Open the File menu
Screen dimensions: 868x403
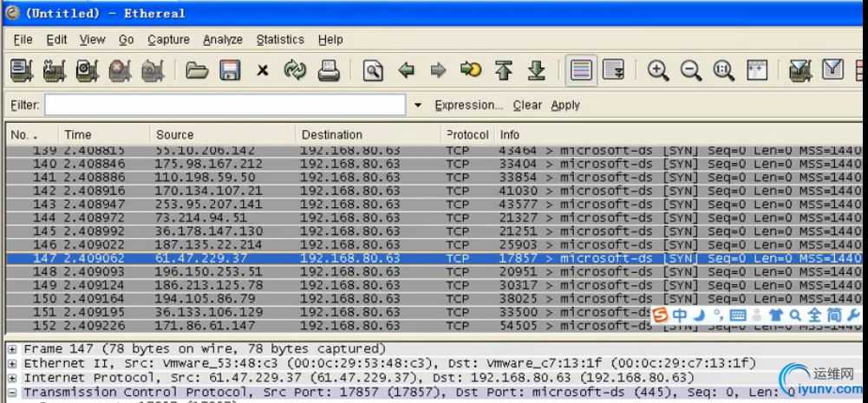[x=23, y=40]
